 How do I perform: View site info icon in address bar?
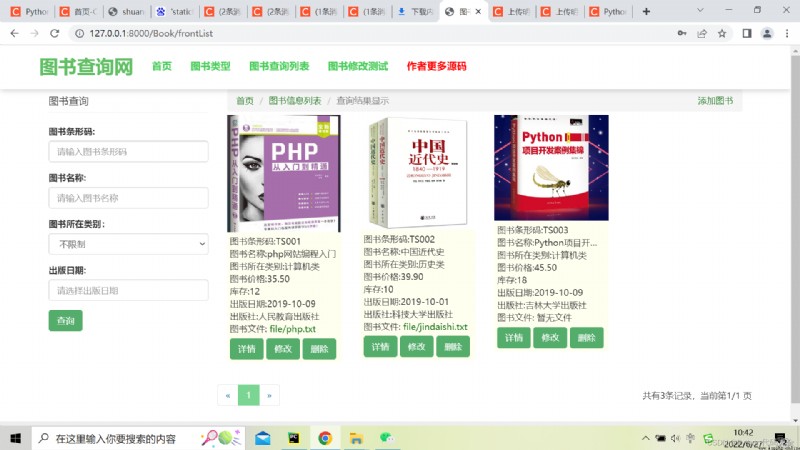[x=79, y=33]
